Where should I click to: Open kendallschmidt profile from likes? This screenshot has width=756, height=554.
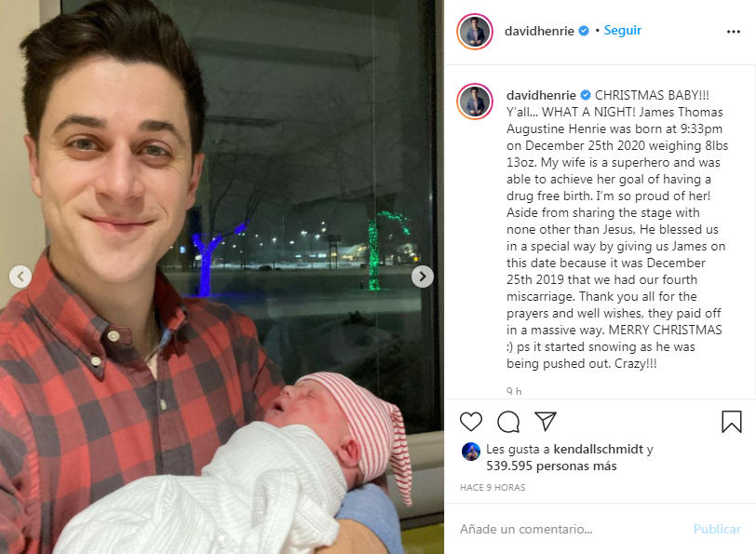(x=598, y=449)
